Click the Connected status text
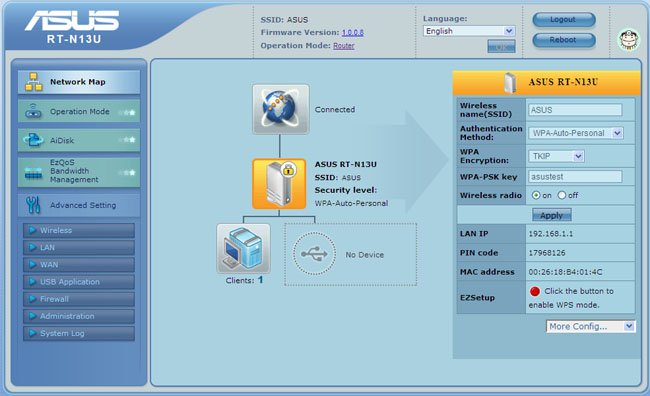650x396 pixels. point(335,109)
